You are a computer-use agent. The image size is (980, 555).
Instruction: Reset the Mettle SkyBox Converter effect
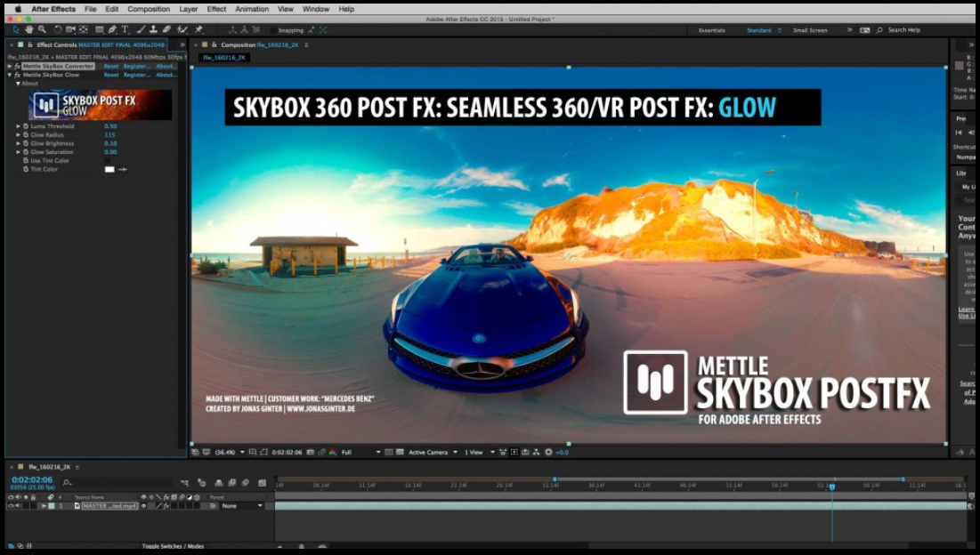[x=111, y=66]
